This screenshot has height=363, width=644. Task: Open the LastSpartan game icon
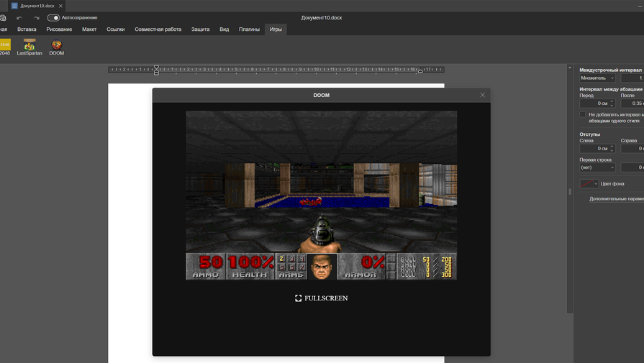point(30,46)
